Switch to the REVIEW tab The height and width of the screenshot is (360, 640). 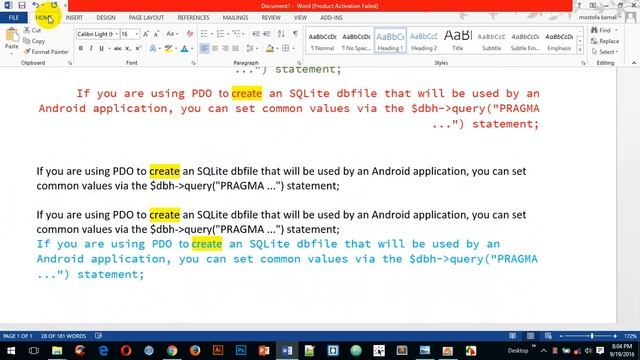point(271,18)
